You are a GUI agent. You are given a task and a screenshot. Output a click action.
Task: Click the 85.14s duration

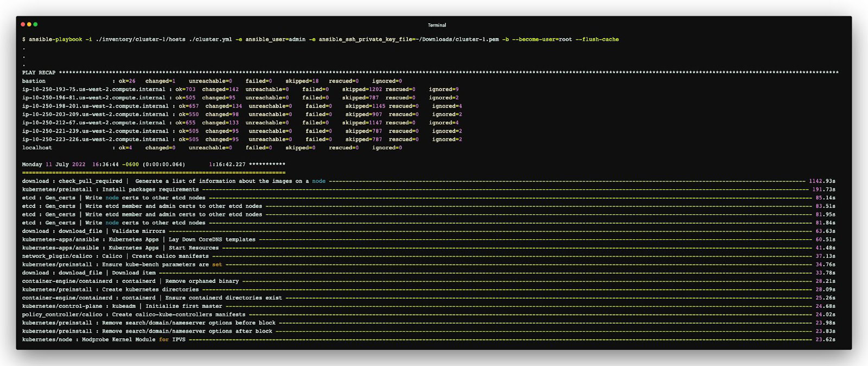[x=825, y=198]
